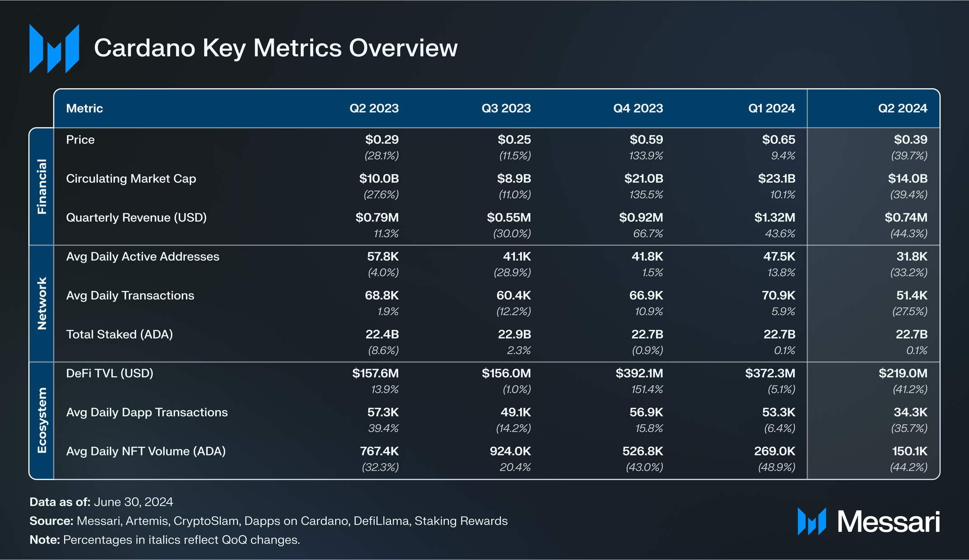Click the Q2 2024 DeFi TVL value $219.0M
Image resolution: width=969 pixels, height=560 pixels.
click(903, 374)
